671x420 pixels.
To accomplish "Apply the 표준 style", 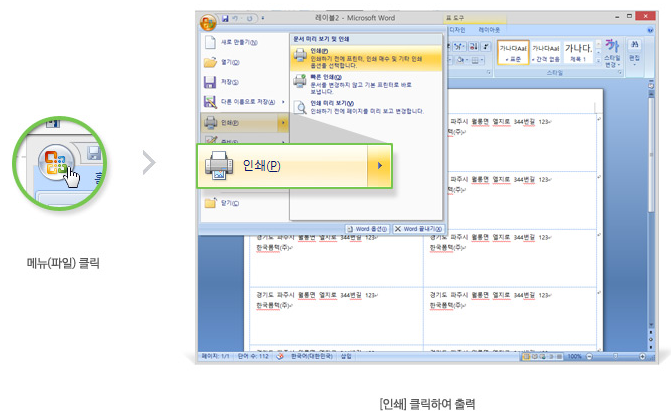I will pos(513,53).
